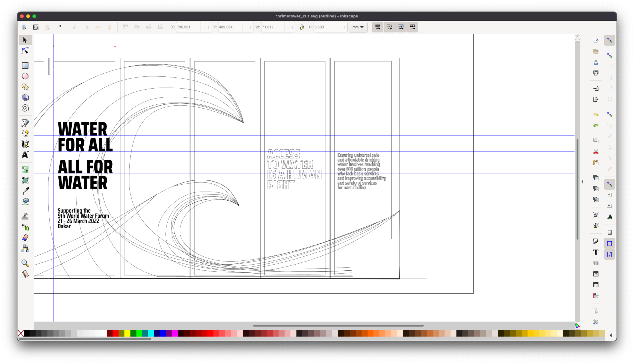Toggle the width-height lock proportion
The height and width of the screenshot is (364, 634).
(x=302, y=27)
